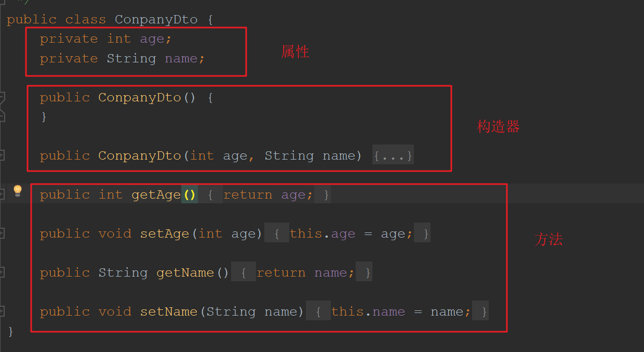Screen dimensions: 644x352
Task: Click the getAge method name
Action: point(156,194)
